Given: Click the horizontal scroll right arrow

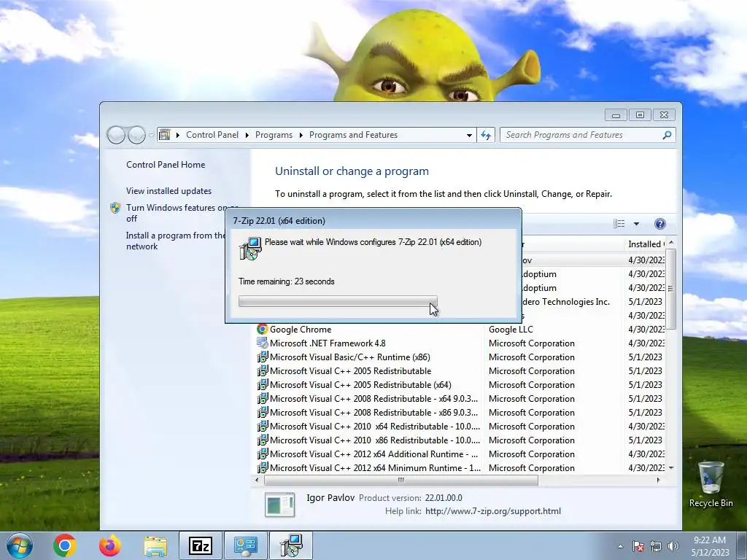Looking at the screenshot, I should (x=659, y=480).
